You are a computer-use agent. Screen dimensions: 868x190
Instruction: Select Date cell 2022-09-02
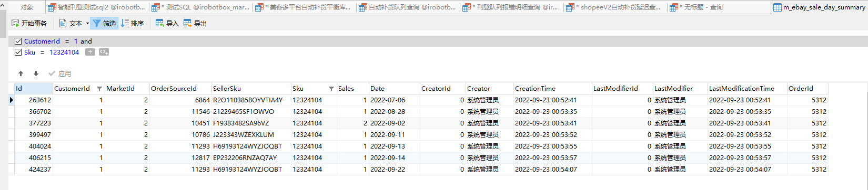coord(394,123)
